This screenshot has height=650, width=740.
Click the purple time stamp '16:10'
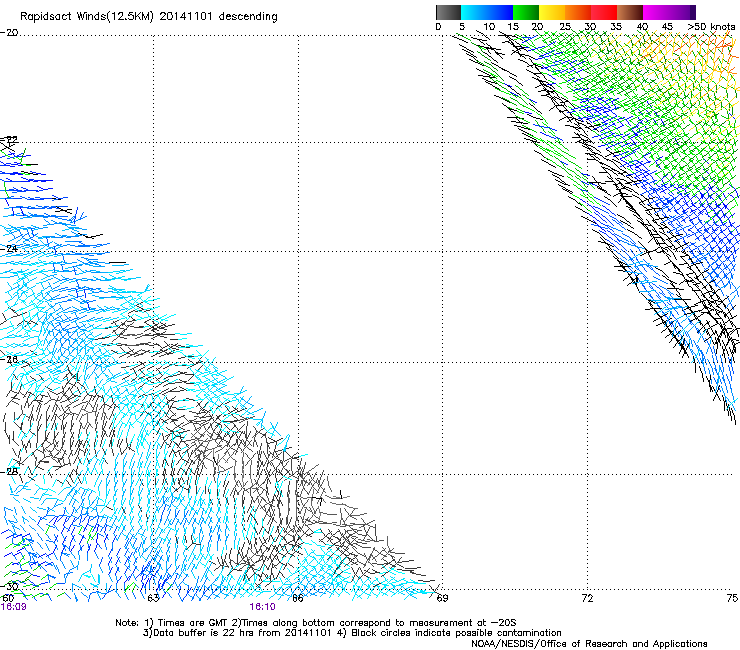point(262,607)
